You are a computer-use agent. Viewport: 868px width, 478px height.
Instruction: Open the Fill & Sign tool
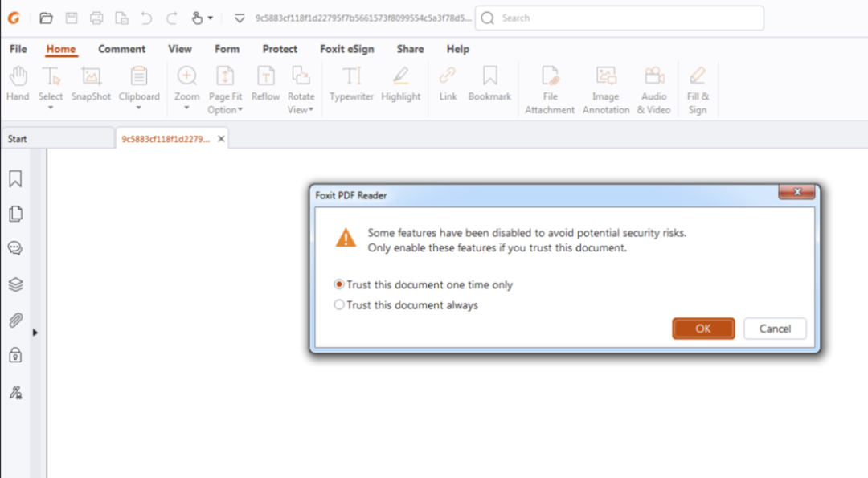point(698,90)
